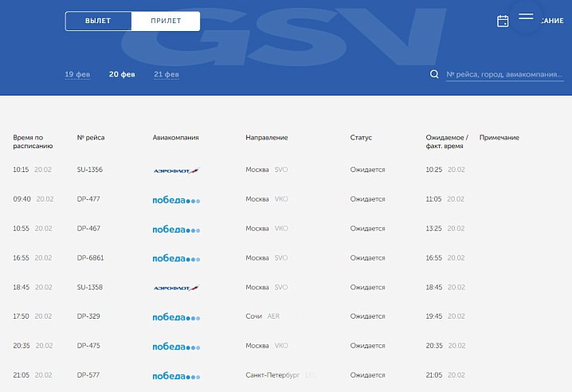Click the search magnifier icon
This screenshot has width=572, height=392.
[434, 74]
